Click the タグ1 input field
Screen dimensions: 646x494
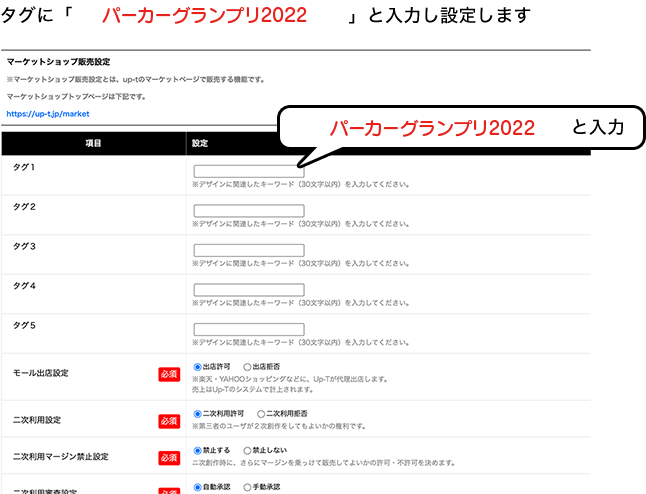248,171
